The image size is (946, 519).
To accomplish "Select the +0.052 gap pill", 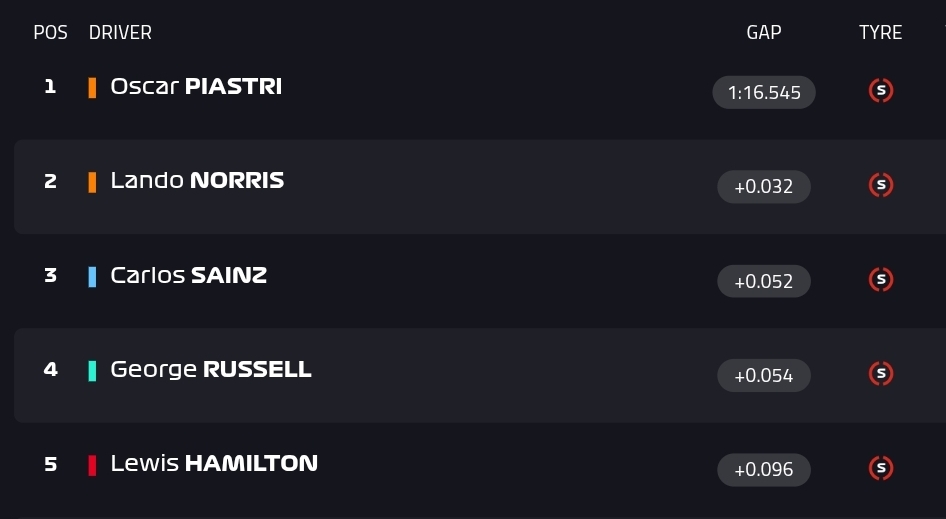I will (x=764, y=281).
